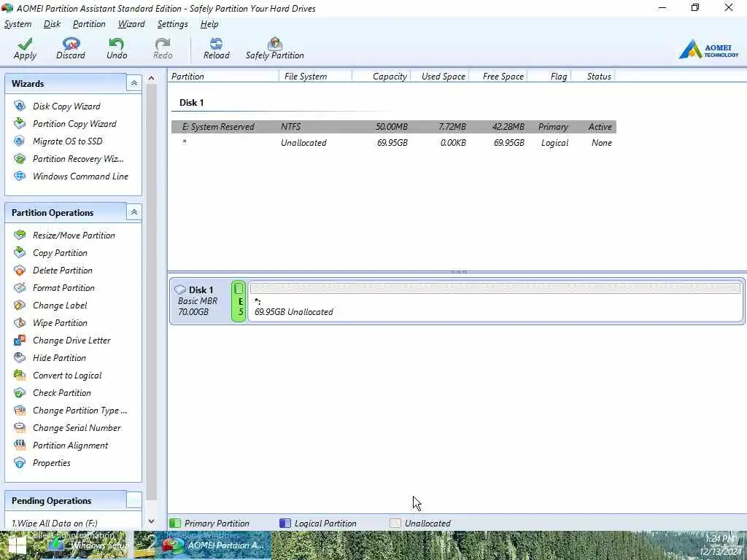Click the Check Partition icon
Viewport: 747px width, 560px height.
20,393
